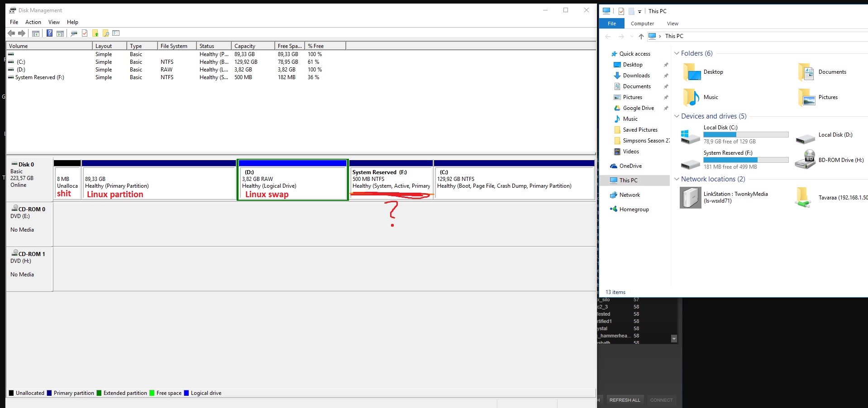Image resolution: width=868 pixels, height=408 pixels.
Task: Click the checklist settings toolbar icon
Action: tap(116, 33)
